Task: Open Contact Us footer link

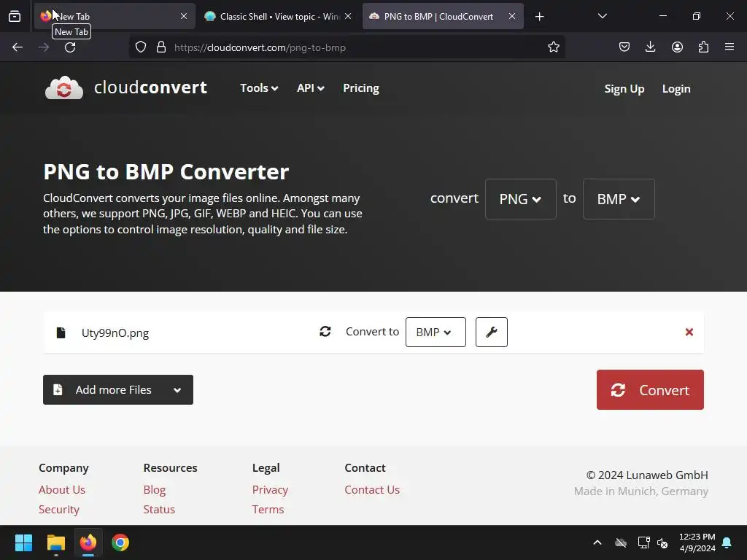Action: click(x=372, y=489)
